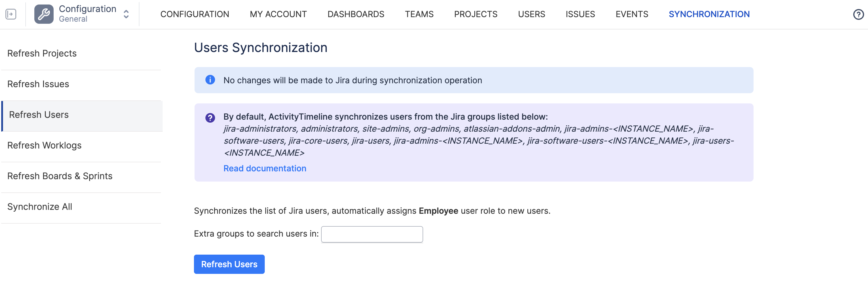This screenshot has width=868, height=291.
Task: Navigate to the PROJECTS tab
Action: coord(476,14)
